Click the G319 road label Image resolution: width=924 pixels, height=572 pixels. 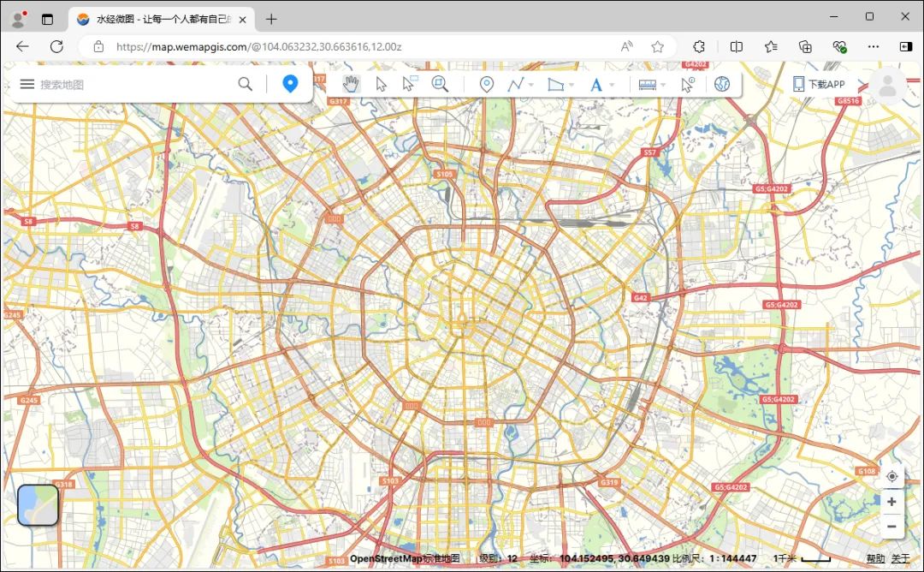click(609, 482)
